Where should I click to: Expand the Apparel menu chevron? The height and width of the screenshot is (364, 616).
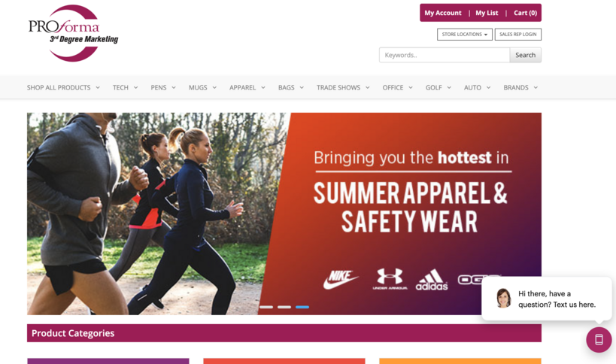263,87
